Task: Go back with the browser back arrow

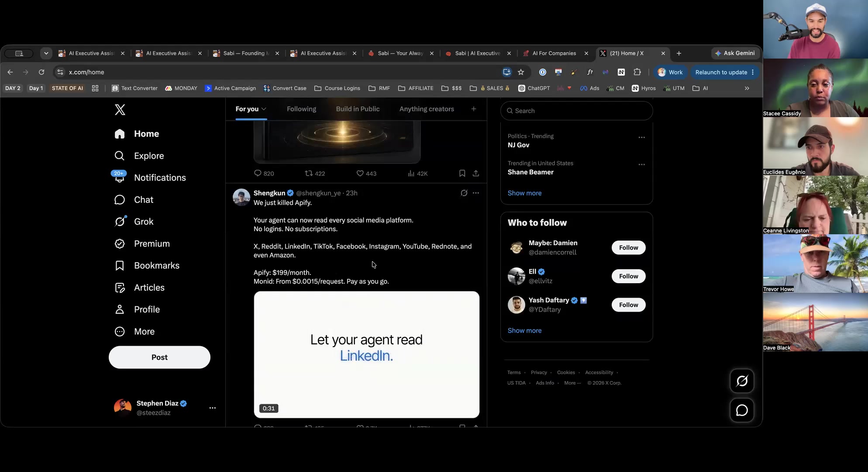Action: point(10,73)
